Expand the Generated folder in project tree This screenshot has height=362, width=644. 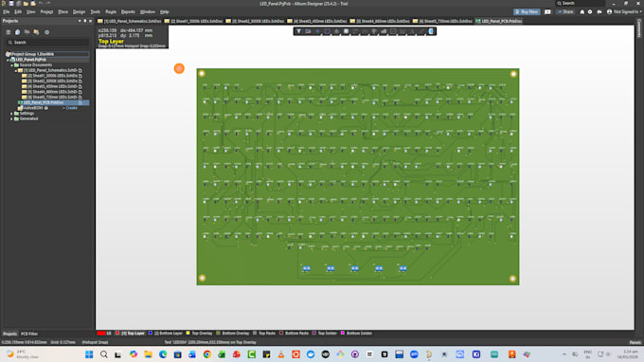tap(11, 118)
